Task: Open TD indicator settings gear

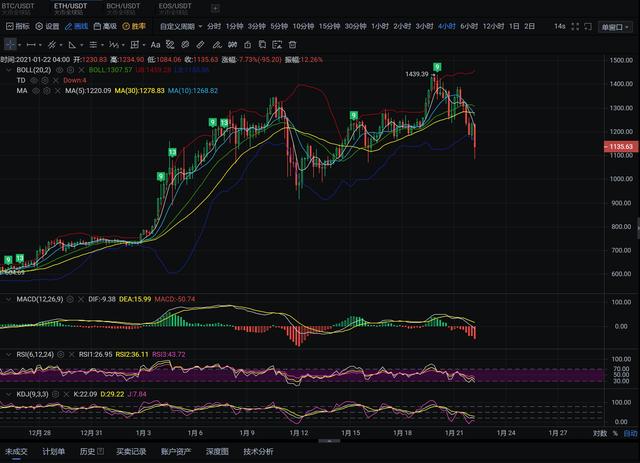Action: click(x=45, y=80)
